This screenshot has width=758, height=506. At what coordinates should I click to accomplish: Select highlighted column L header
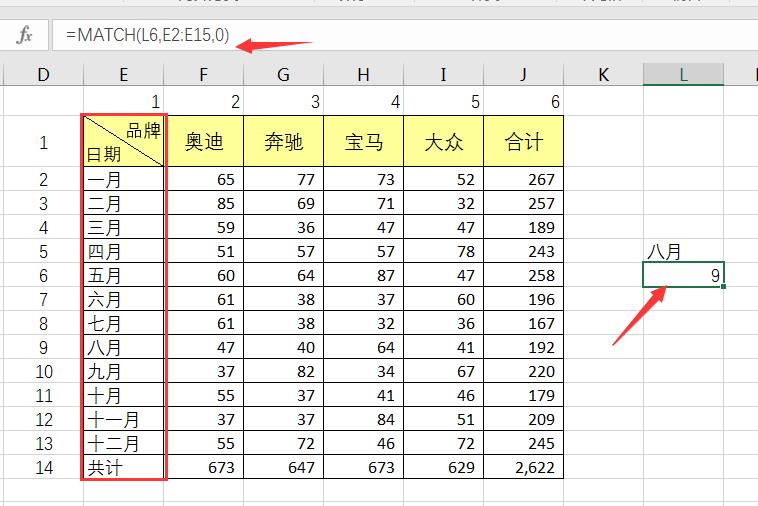(683, 75)
